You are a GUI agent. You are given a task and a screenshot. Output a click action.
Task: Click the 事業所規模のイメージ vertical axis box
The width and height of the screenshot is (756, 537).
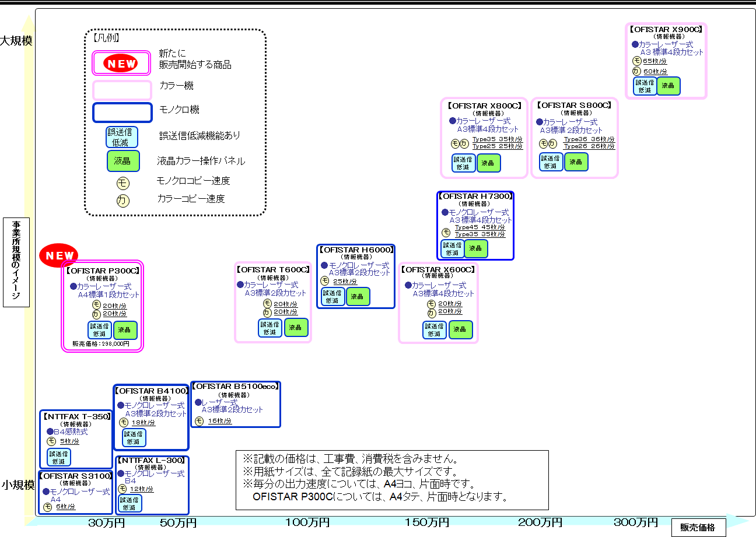click(x=16, y=262)
